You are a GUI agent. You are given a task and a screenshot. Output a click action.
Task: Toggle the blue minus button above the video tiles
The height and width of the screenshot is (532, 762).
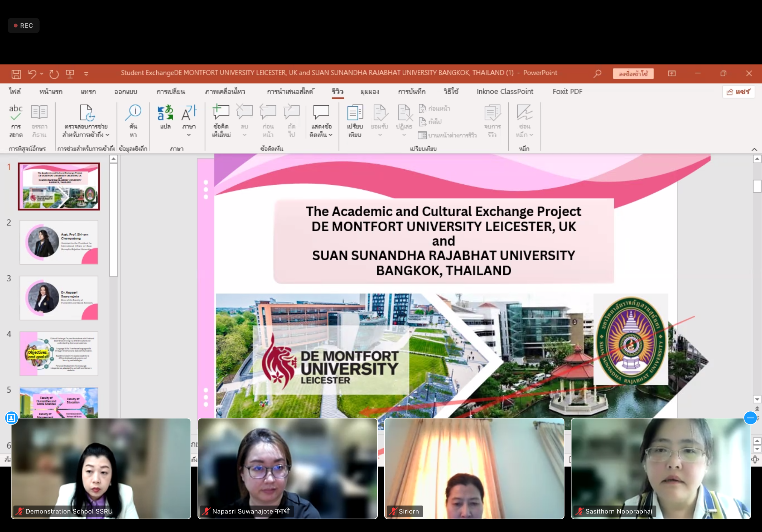(750, 418)
